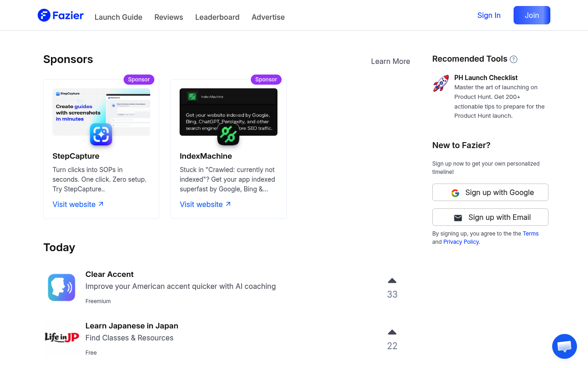Screen dimensions: 588x368
Task: Click the IndexMachine green link icon
Action: [228, 134]
